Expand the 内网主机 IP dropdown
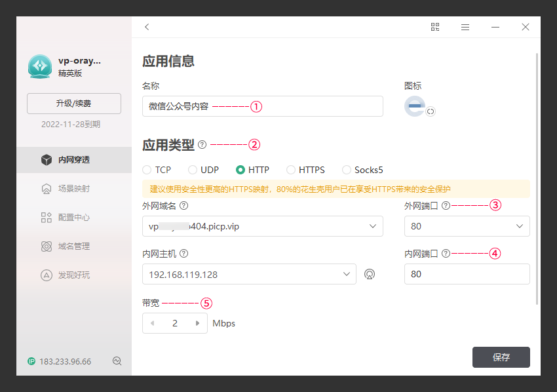 click(347, 274)
